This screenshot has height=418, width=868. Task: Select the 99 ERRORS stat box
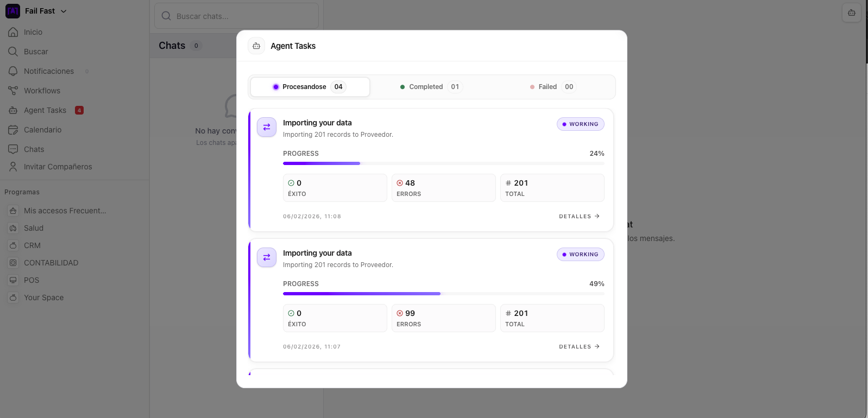tap(444, 318)
